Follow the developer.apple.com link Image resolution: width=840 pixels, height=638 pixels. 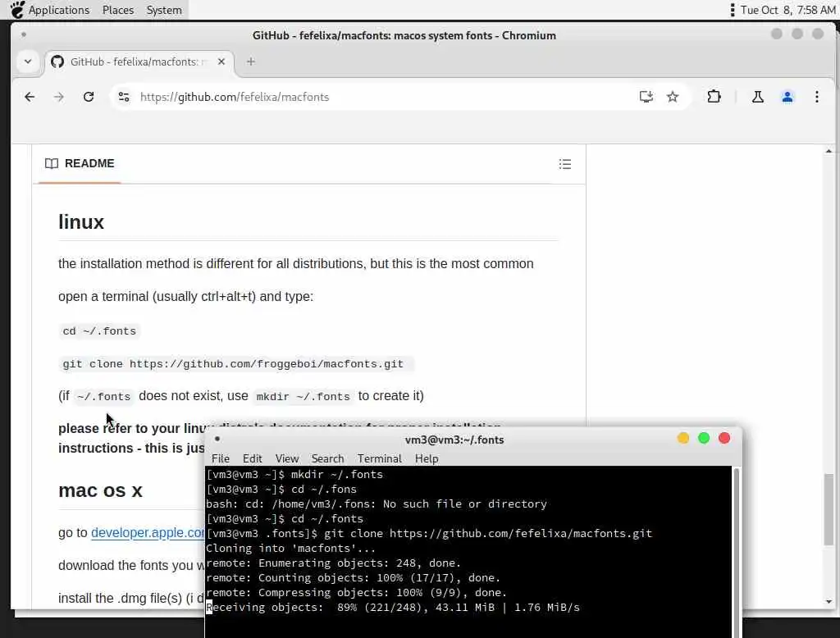[148, 532]
